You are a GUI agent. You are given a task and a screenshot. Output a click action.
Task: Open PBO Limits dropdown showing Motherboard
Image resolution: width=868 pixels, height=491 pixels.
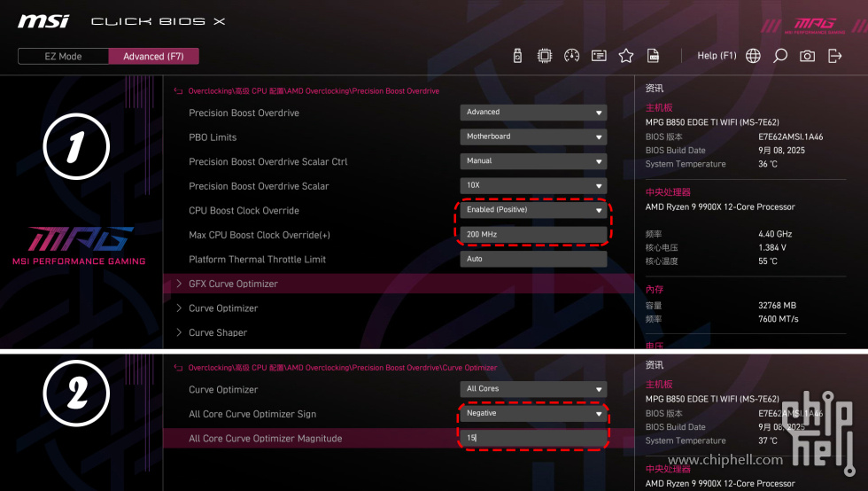tap(533, 136)
